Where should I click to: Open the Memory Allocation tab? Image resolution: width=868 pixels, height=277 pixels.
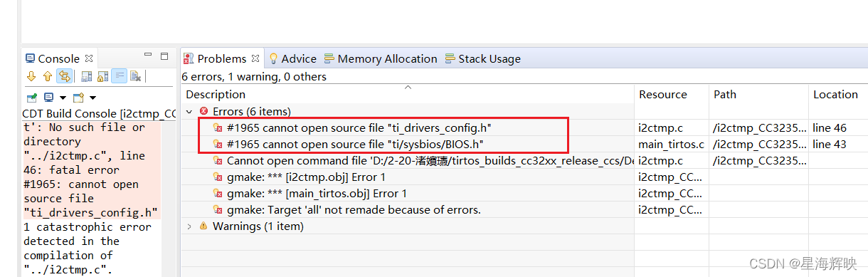coord(381,58)
